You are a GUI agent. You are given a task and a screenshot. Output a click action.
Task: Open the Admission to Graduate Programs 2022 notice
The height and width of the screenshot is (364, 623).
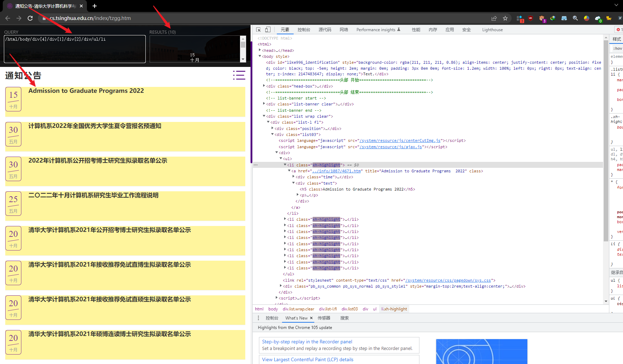(x=86, y=91)
